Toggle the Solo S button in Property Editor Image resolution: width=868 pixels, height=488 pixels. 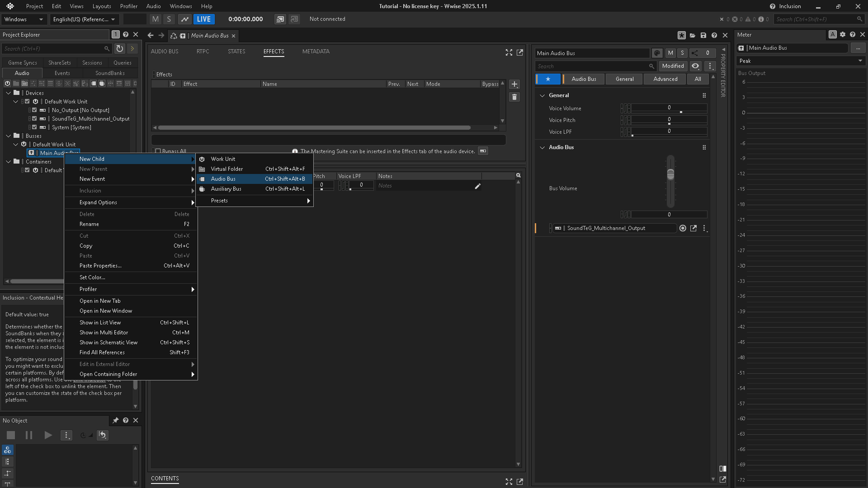(682, 53)
